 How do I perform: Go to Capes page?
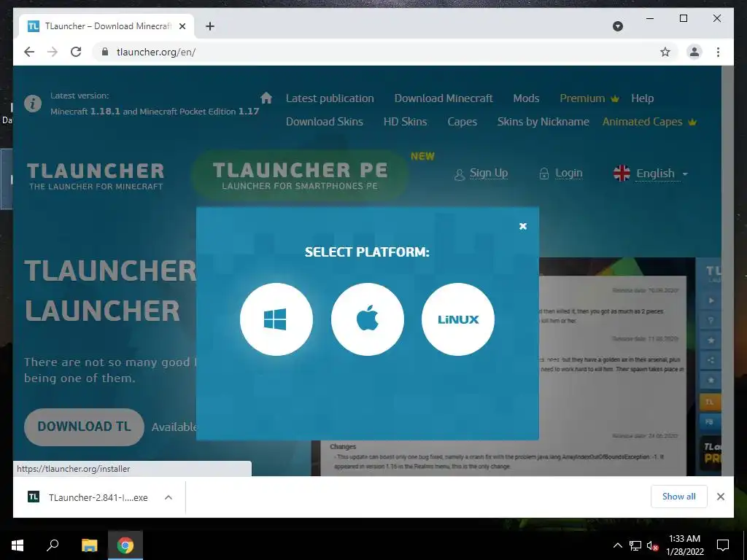462,122
